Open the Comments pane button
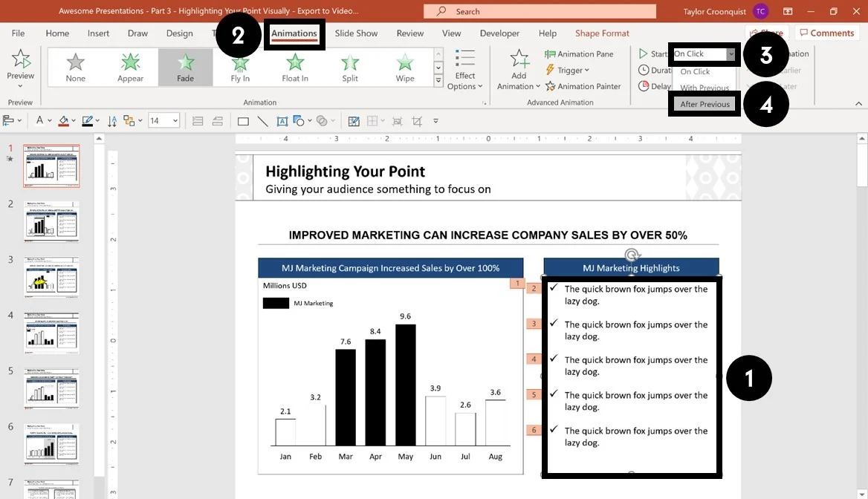Screen dimensions: 868x499 tap(827, 33)
